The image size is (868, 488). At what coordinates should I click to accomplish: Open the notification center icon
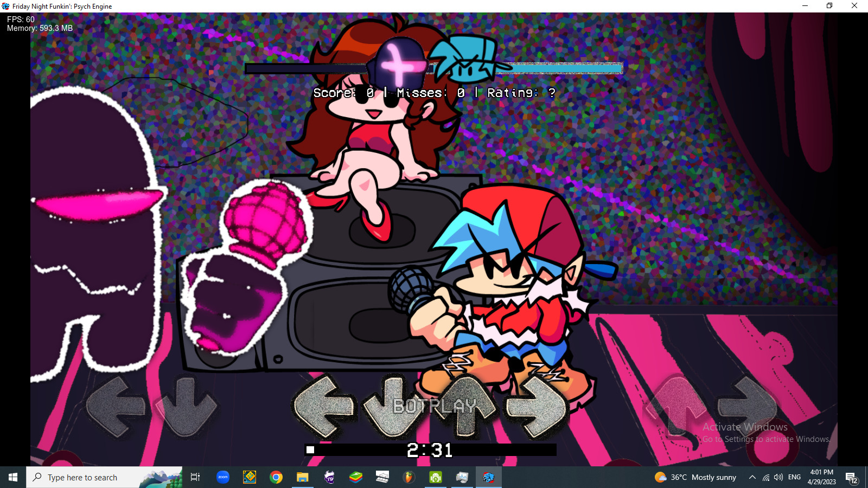point(851,477)
